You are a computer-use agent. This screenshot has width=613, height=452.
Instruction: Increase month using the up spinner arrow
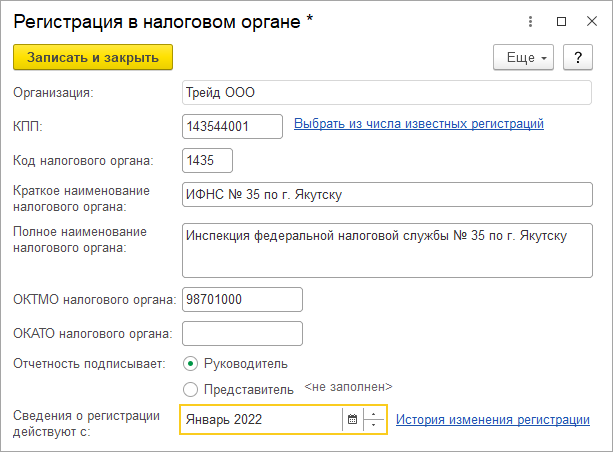(373, 414)
